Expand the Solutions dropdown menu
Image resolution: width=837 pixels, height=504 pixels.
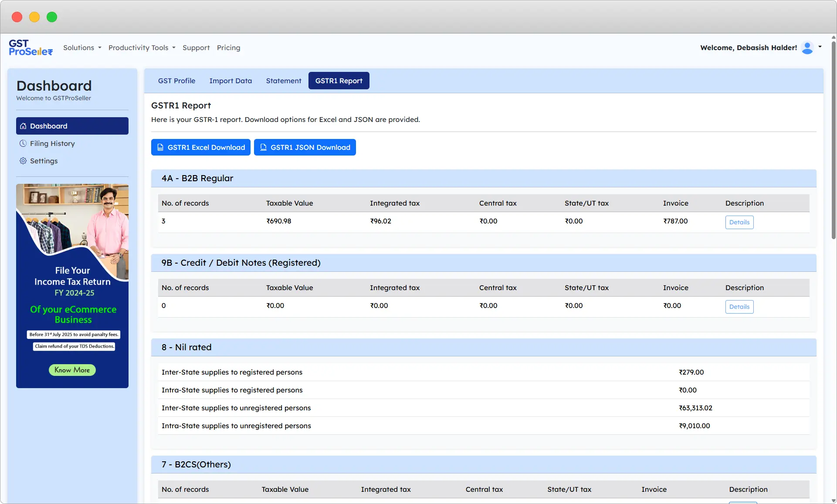(x=82, y=47)
